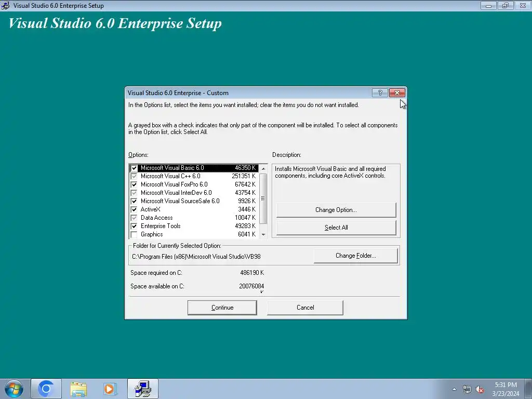Viewport: 532px width, 399px height.
Task: Click the options list scroll-up arrow
Action: click(263, 169)
